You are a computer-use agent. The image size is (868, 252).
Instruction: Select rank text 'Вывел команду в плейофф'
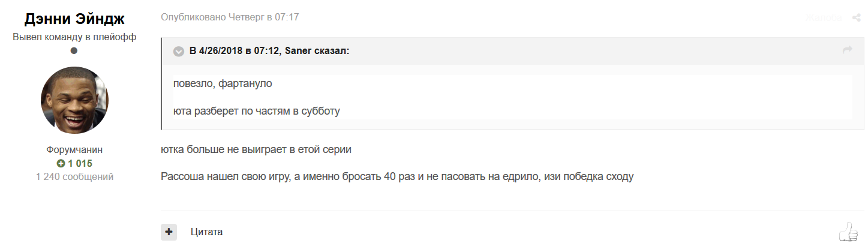pos(74,37)
